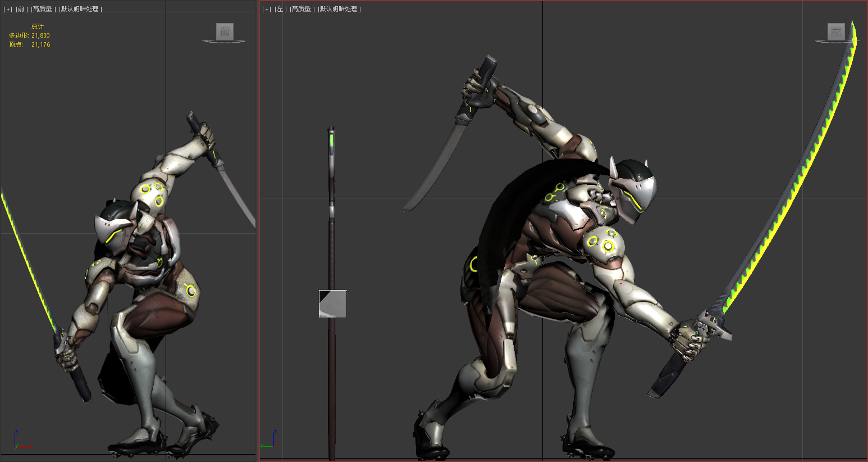Image resolution: width=868 pixels, height=462 pixels.
Task: Open the 高质量 quality menu in the front (前) viewport
Action: [x=43, y=9]
